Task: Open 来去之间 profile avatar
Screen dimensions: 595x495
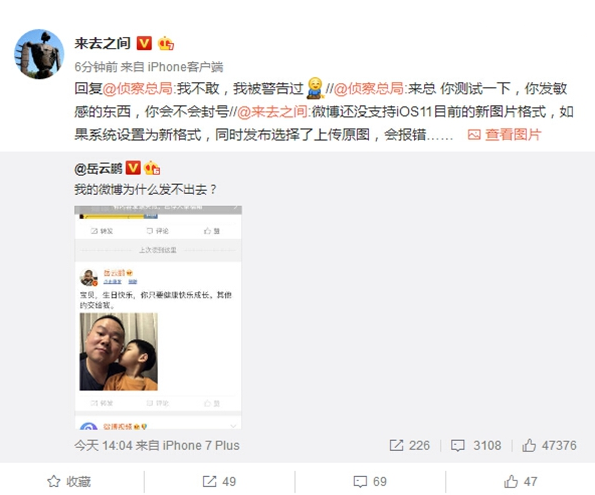Action: pyautogui.click(x=39, y=54)
